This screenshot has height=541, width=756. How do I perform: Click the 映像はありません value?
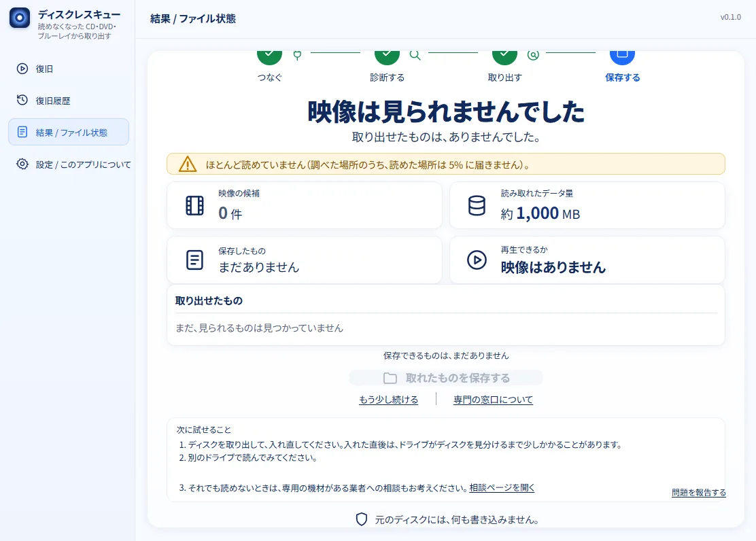coord(553,267)
